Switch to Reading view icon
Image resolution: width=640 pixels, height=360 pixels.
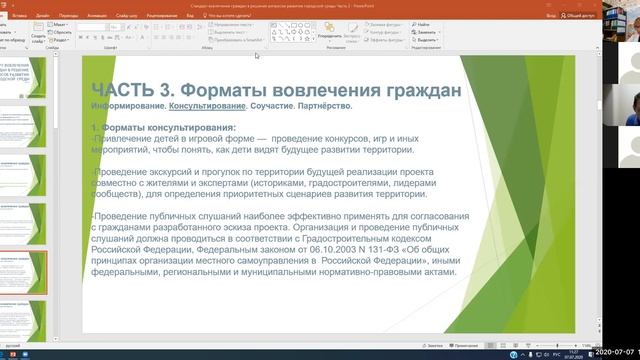pos(516,346)
